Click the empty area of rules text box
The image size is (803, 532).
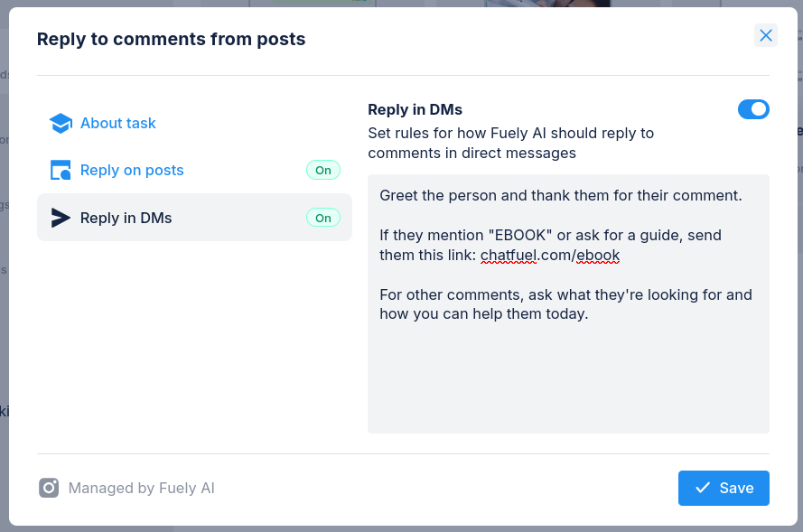click(567, 379)
